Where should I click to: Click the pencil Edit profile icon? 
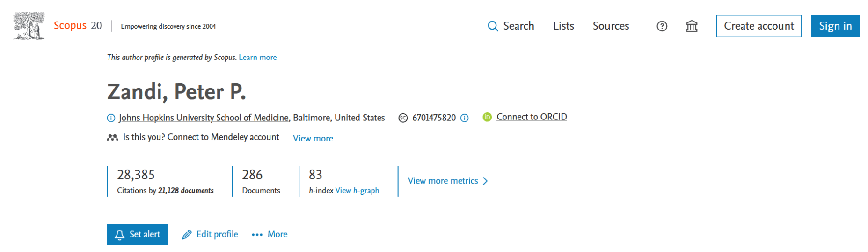(x=187, y=235)
